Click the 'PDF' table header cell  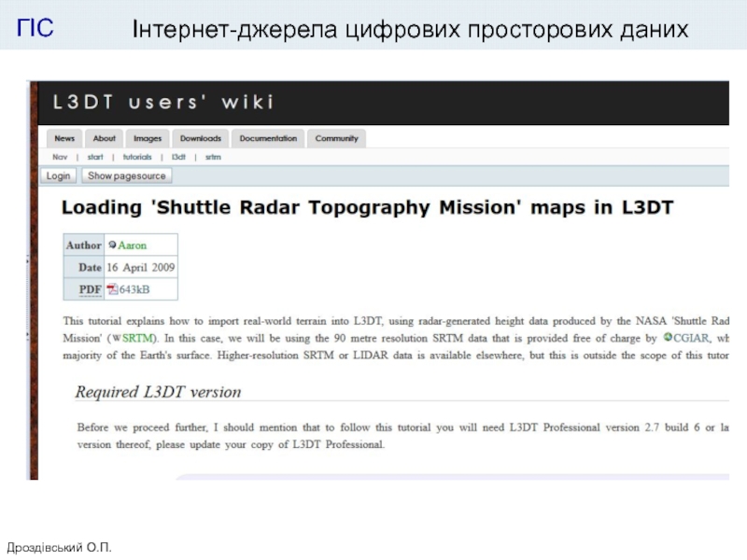tap(84, 289)
